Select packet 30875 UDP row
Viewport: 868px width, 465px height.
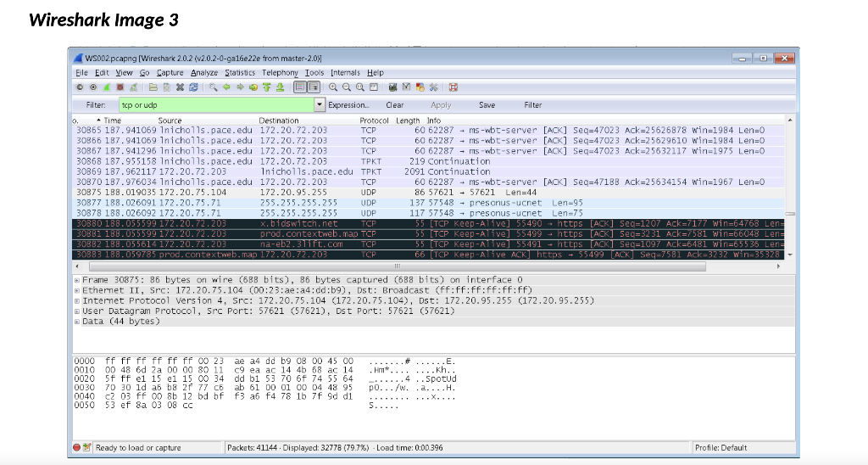(x=428, y=193)
